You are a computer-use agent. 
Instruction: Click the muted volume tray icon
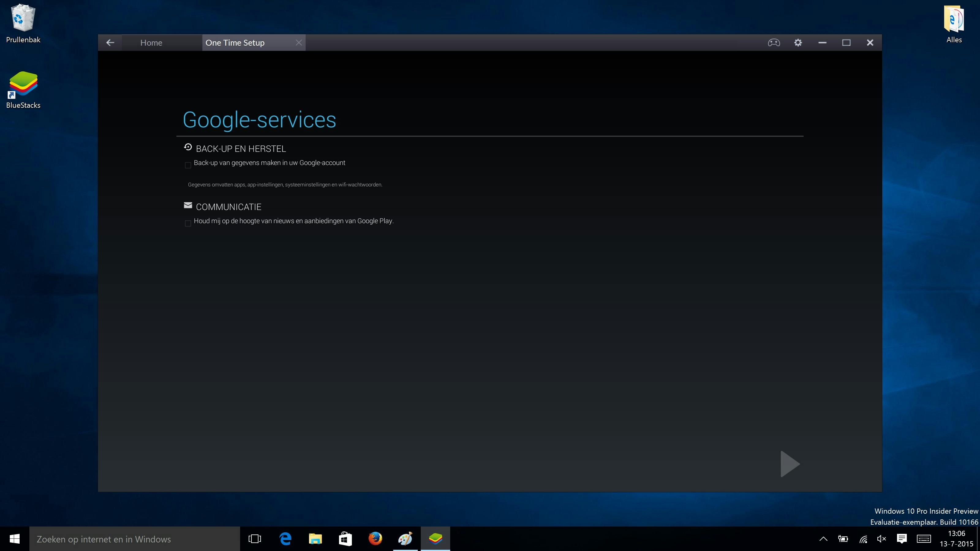click(881, 539)
